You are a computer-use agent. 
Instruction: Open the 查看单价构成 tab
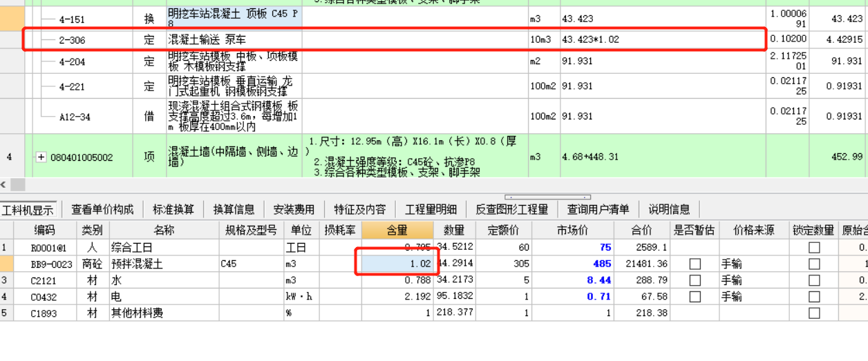tap(103, 209)
